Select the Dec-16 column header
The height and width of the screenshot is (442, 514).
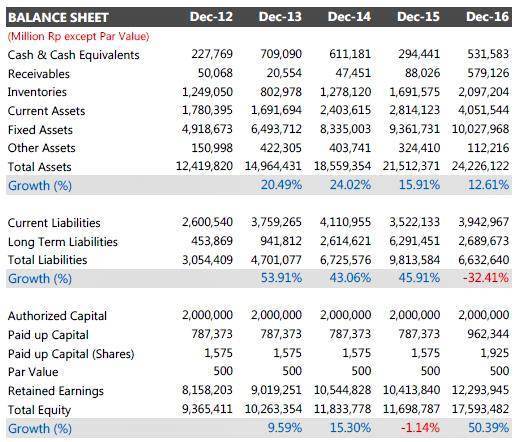pyautogui.click(x=487, y=17)
